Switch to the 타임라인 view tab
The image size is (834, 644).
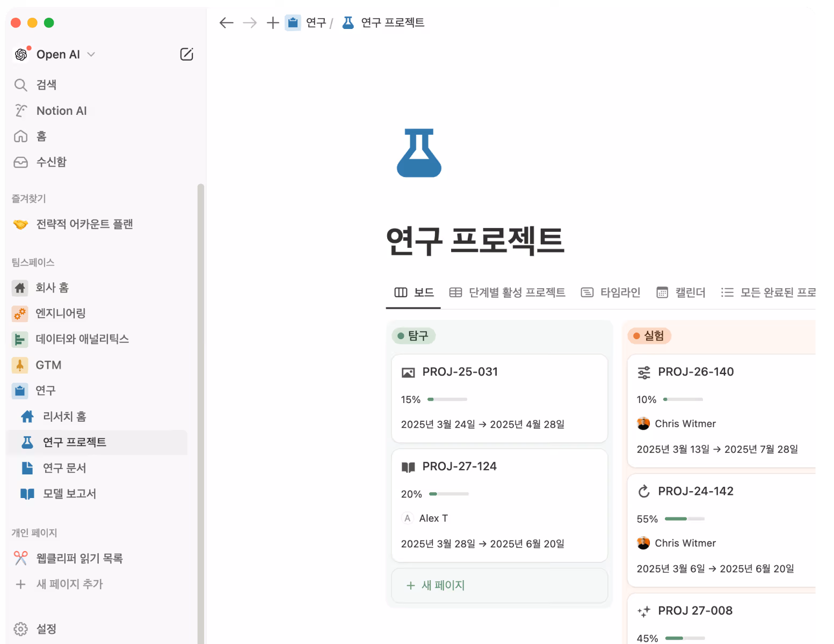pos(620,292)
